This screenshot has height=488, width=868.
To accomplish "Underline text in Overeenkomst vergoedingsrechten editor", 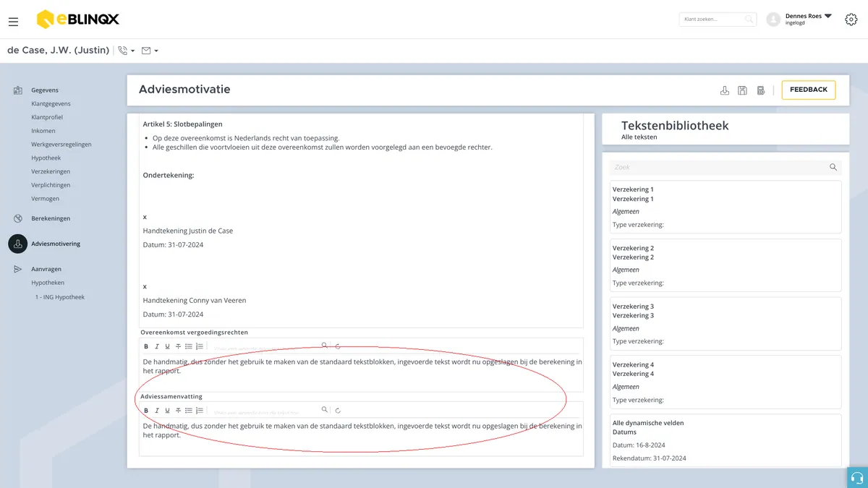I will 167,347.
